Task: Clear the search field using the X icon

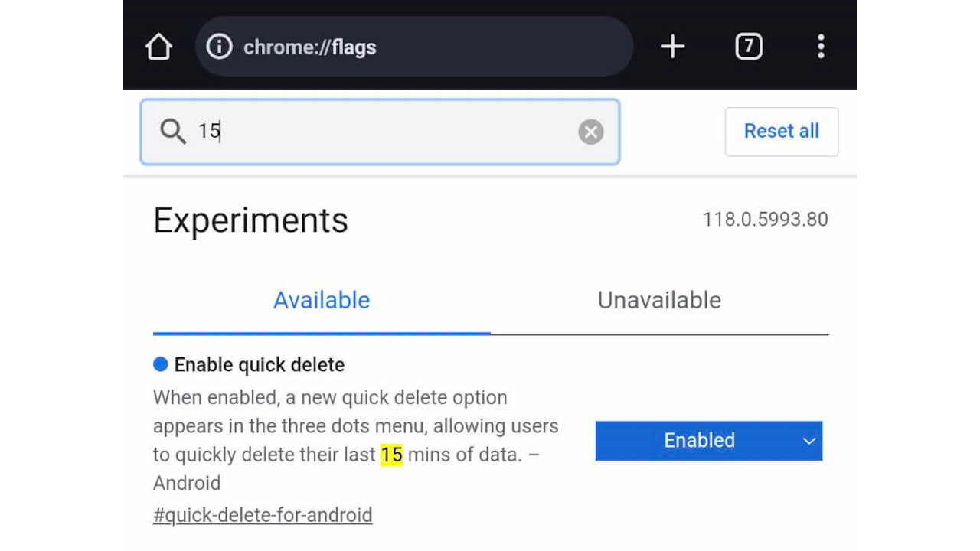Action: [x=590, y=131]
